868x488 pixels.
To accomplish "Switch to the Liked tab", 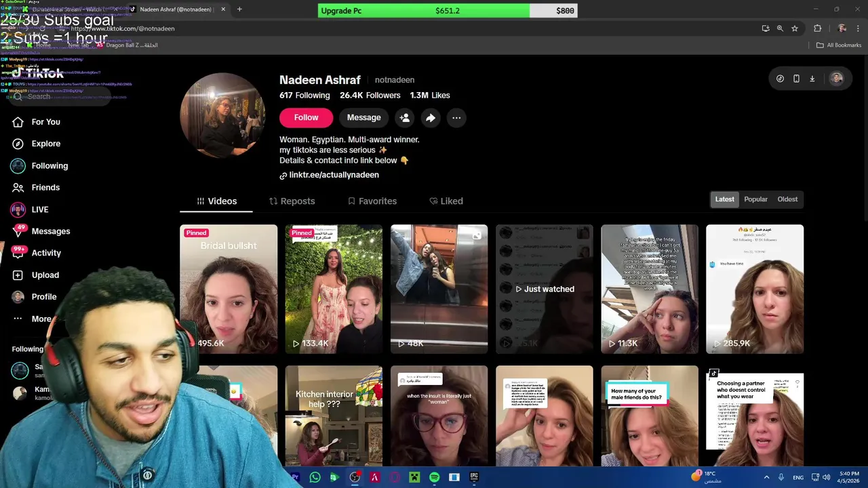I will click(x=446, y=201).
